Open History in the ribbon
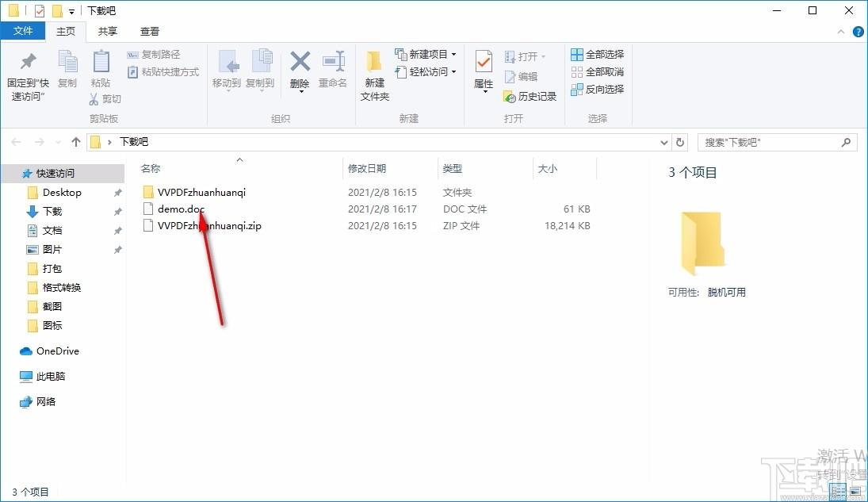This screenshot has height=502, width=868. click(530, 97)
